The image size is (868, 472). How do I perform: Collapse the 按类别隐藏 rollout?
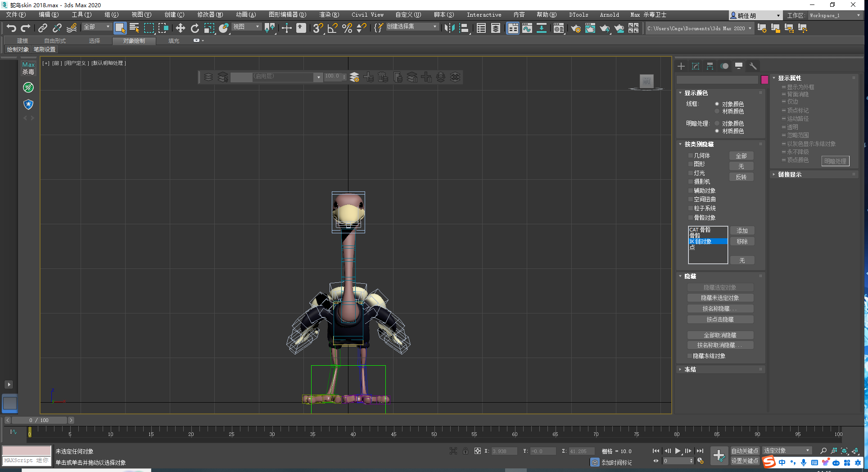coord(699,144)
